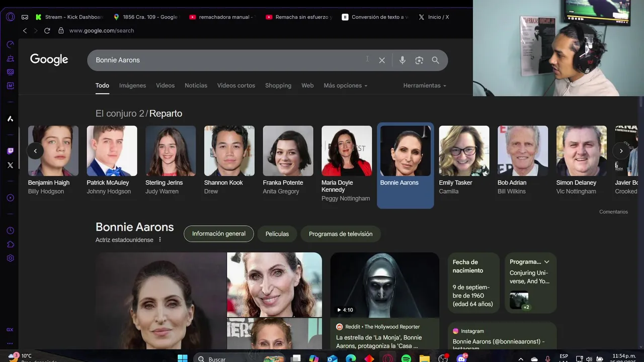Select the Información general chip
644x362 pixels.
(x=219, y=234)
